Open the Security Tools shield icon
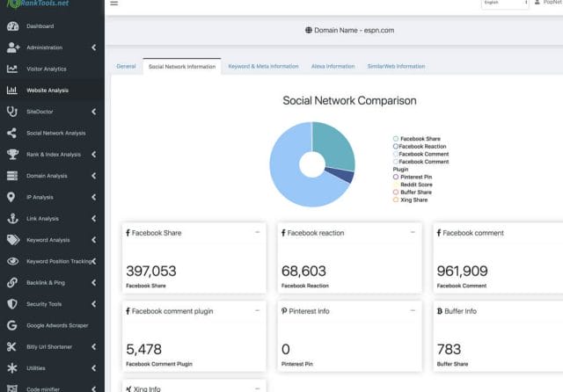The width and height of the screenshot is (563, 392). click(11, 303)
